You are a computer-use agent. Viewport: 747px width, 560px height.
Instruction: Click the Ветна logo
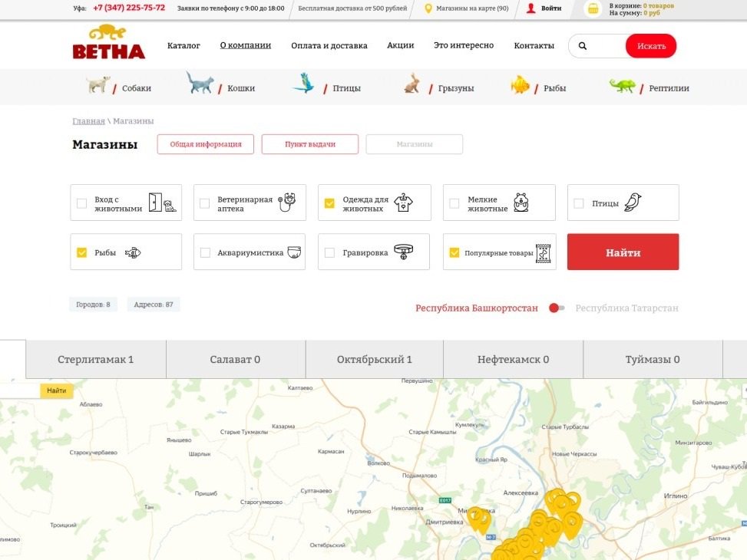(108, 42)
